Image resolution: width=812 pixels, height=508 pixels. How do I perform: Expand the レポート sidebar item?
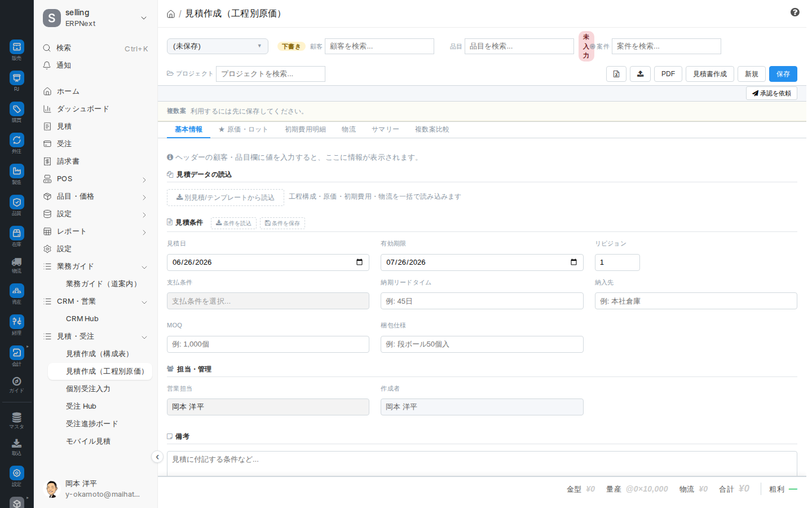click(x=144, y=232)
